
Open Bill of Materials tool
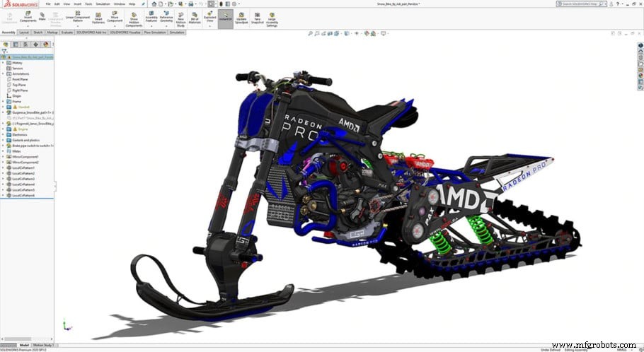coord(195,18)
